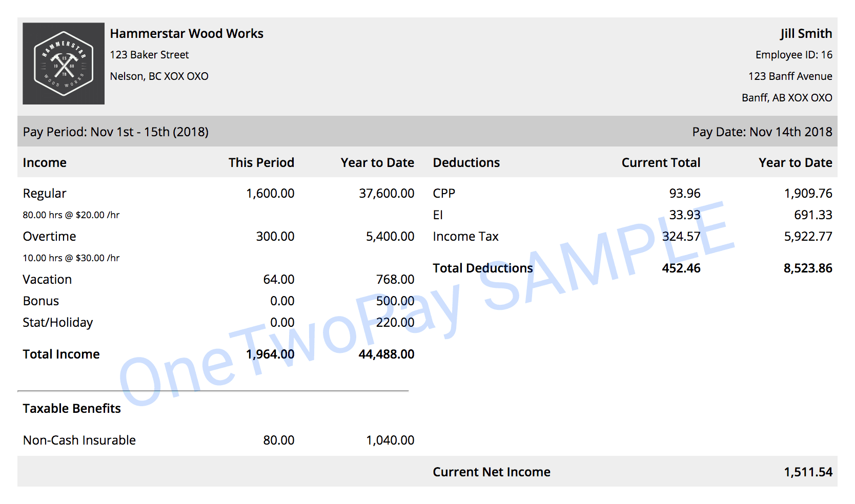Click the Income Tax deduction label
Image resolution: width=855 pixels, height=504 pixels.
[465, 237]
